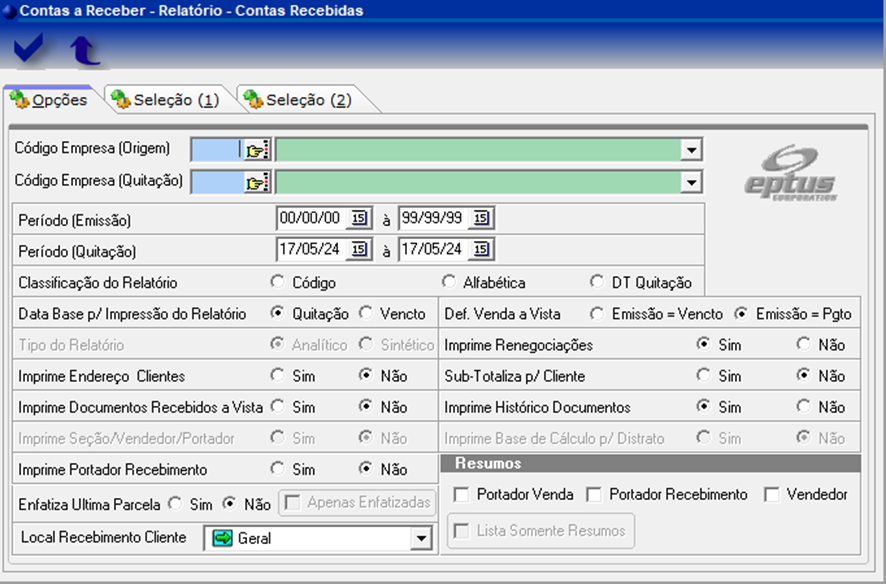
Task: Open calendar for Período (Emissão) end date
Action: point(481,218)
